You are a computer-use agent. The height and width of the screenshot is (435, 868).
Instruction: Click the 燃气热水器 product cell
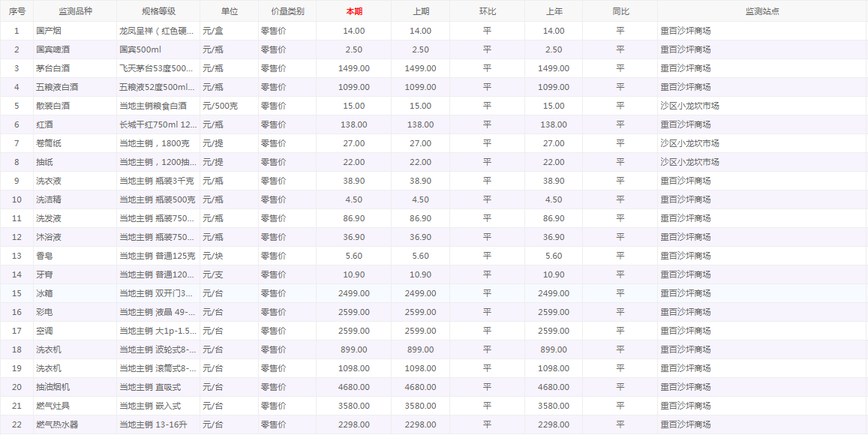57,424
